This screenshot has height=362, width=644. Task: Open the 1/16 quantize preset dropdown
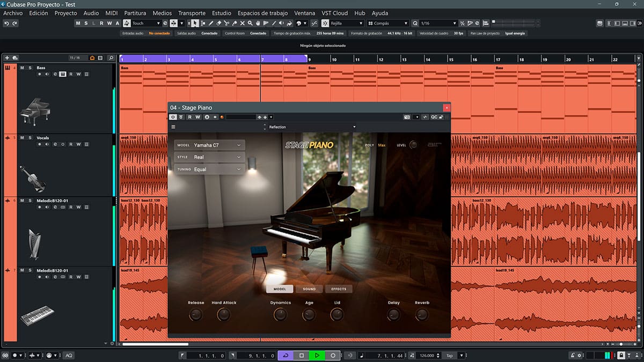[438, 23]
